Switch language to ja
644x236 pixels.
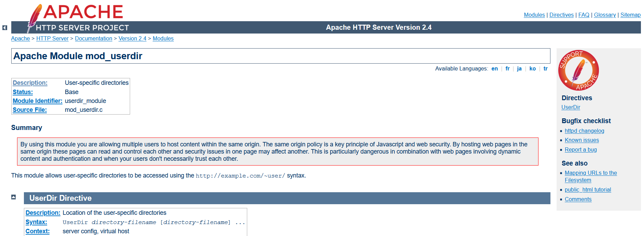519,68
